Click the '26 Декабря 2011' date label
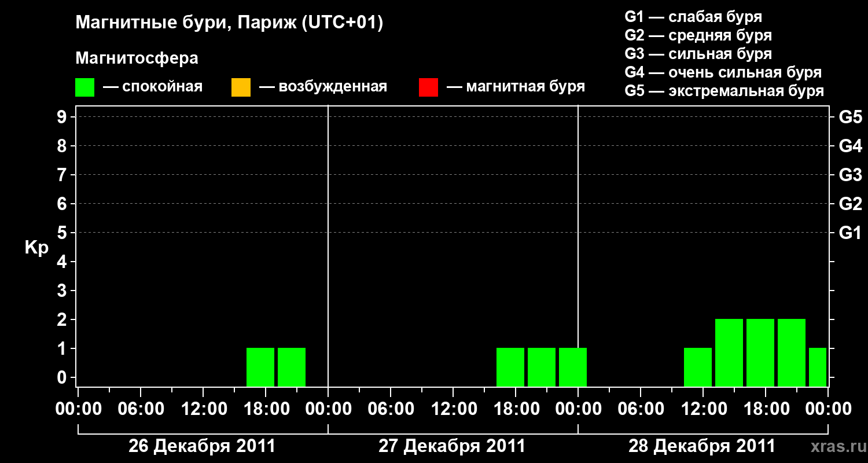The width and height of the screenshot is (868, 463). [202, 446]
